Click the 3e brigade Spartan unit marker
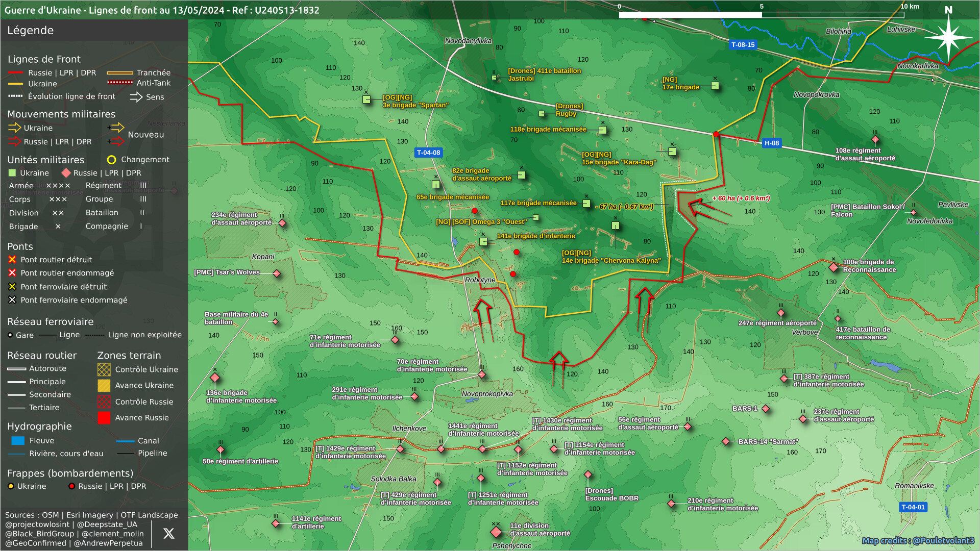 366,99
